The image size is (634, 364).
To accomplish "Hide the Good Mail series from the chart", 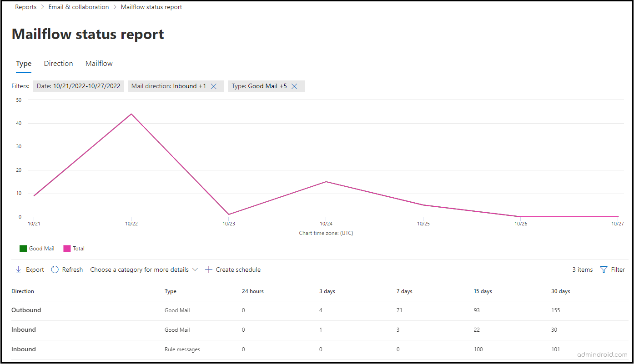I will 37,248.
